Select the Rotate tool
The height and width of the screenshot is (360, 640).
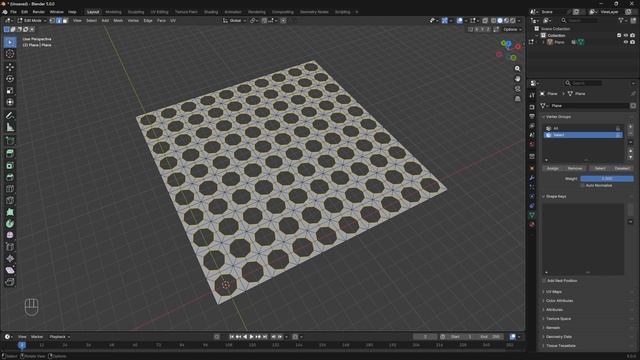(10, 79)
